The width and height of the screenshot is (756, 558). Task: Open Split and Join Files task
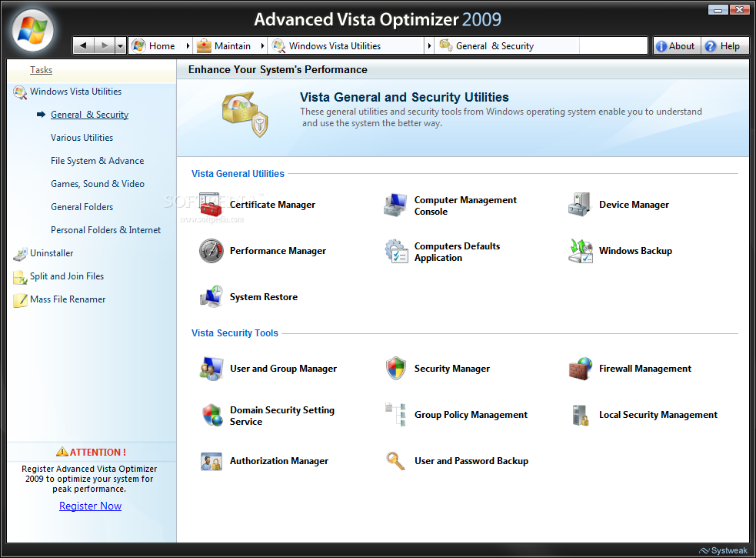pos(67,276)
